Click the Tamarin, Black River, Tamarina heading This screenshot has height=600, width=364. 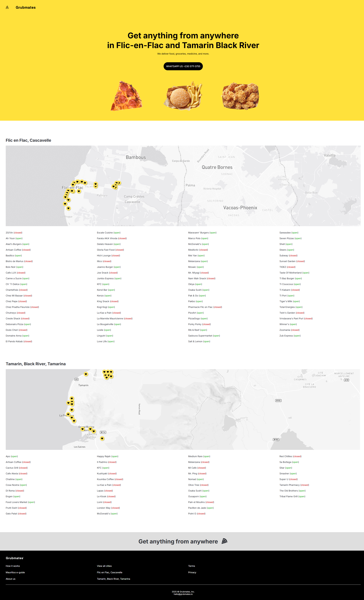pyautogui.click(x=36, y=364)
